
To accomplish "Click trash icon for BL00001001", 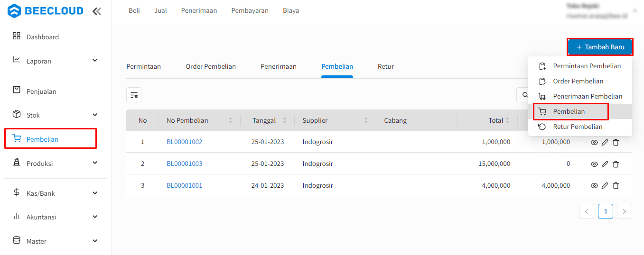I will point(616,186).
